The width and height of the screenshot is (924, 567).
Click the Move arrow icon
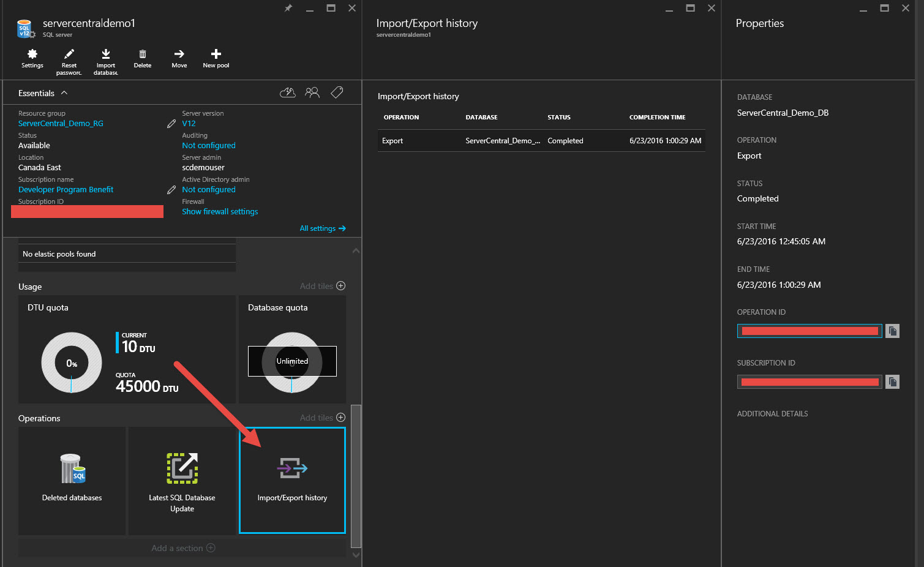tap(179, 54)
